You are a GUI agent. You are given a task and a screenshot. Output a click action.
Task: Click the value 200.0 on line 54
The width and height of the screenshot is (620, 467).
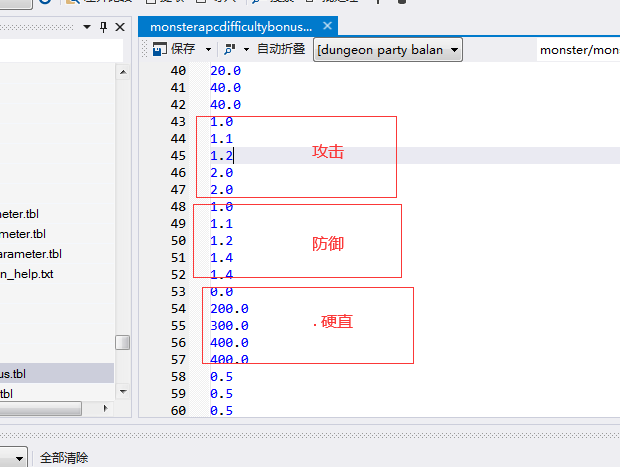point(229,309)
